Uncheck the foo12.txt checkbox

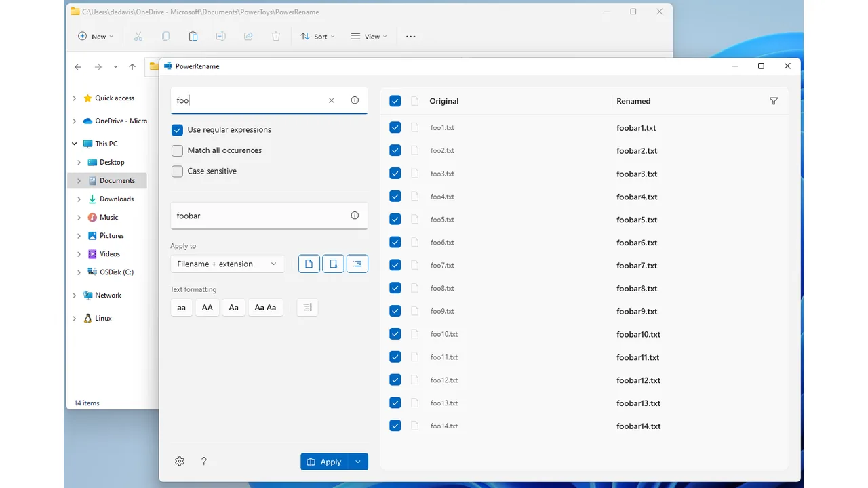395,380
